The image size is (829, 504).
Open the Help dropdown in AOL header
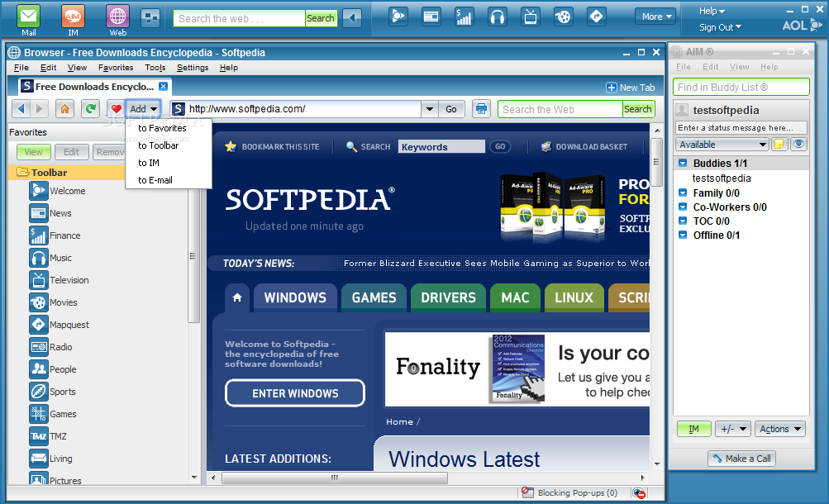(x=712, y=11)
